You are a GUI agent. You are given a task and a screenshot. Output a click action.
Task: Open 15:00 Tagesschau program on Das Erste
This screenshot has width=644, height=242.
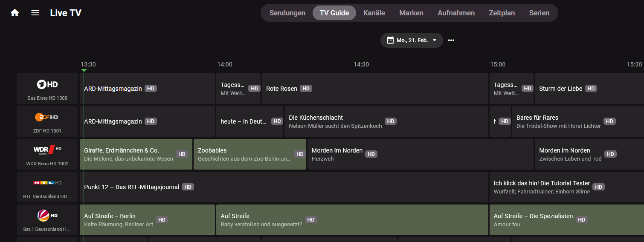(x=511, y=89)
